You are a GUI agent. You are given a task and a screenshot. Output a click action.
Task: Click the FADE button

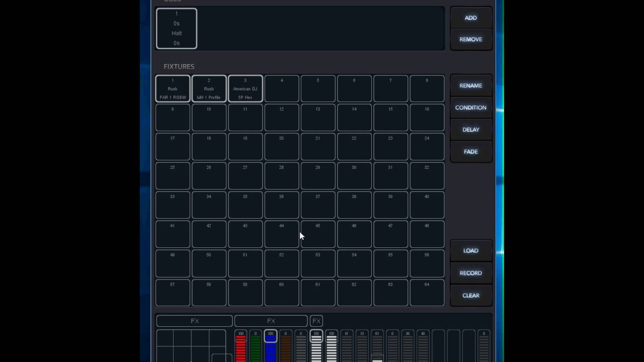tap(471, 151)
